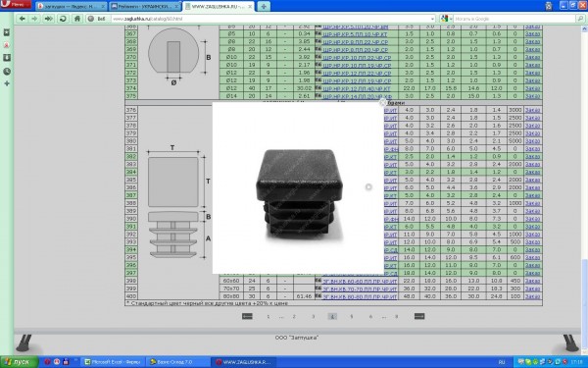This screenshot has width=588, height=368.
Task: Open the Bookmarks panel in sidebar
Action: tap(7, 32)
